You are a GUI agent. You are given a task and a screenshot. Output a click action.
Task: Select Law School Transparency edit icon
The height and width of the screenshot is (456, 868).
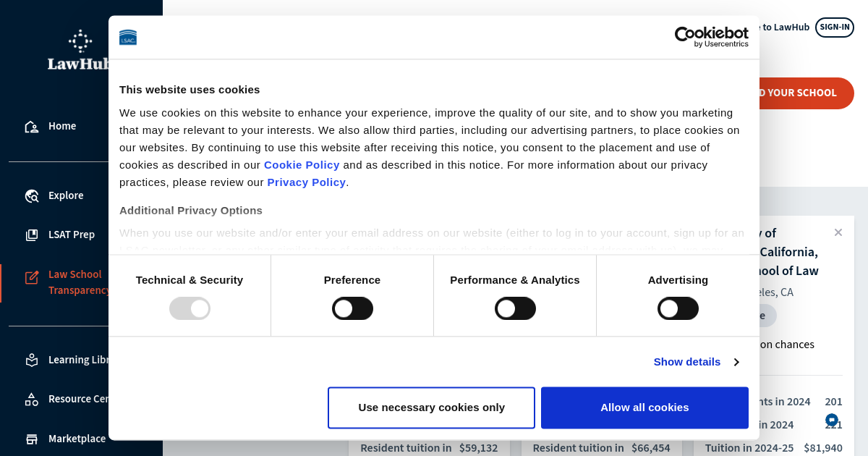click(32, 277)
